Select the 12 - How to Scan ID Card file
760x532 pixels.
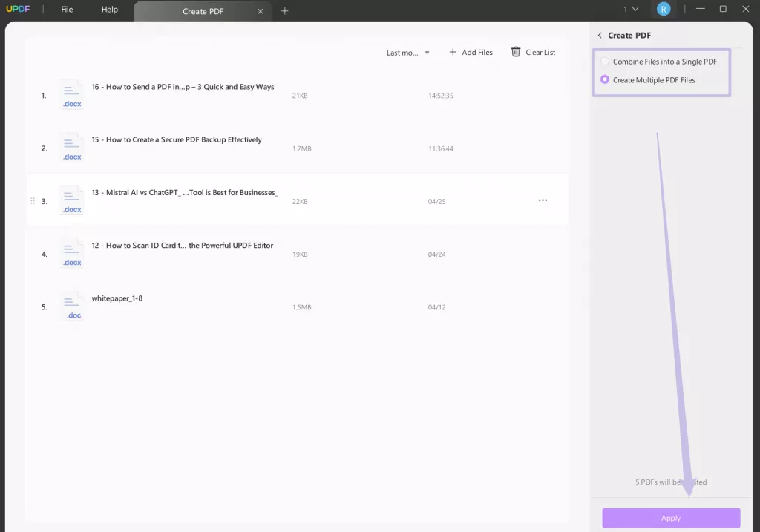pos(183,246)
